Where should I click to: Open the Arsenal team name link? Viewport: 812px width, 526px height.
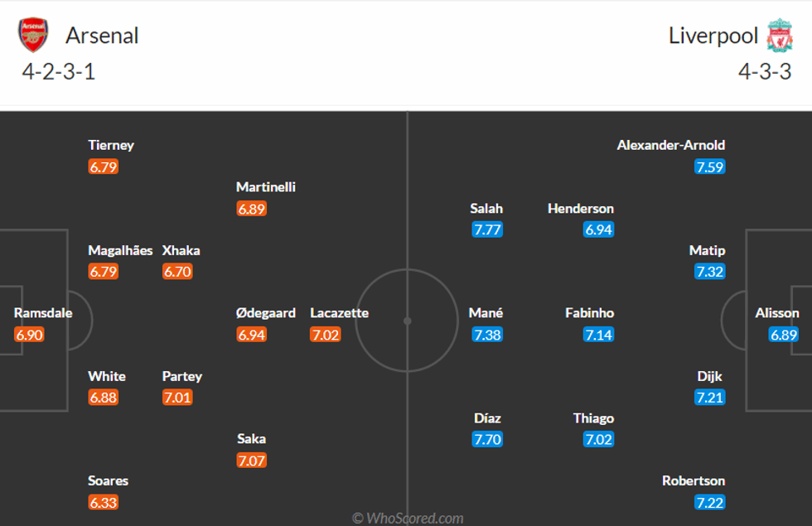(102, 36)
